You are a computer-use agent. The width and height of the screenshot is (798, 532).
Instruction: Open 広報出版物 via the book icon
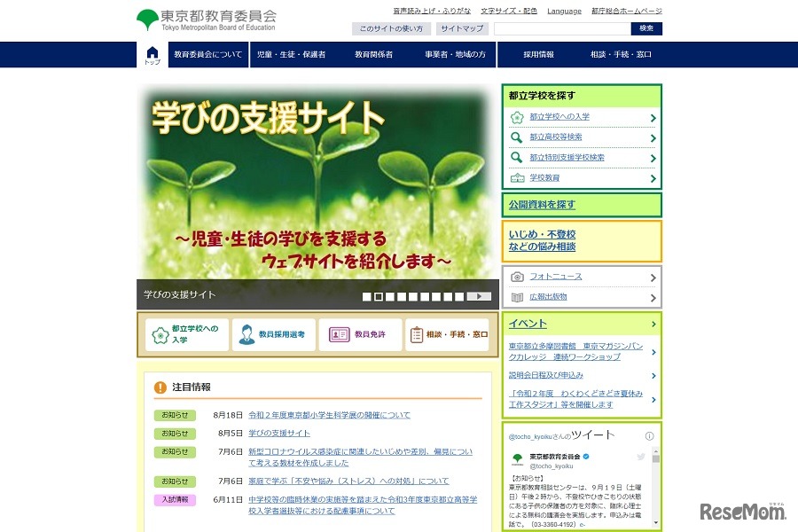pos(517,297)
